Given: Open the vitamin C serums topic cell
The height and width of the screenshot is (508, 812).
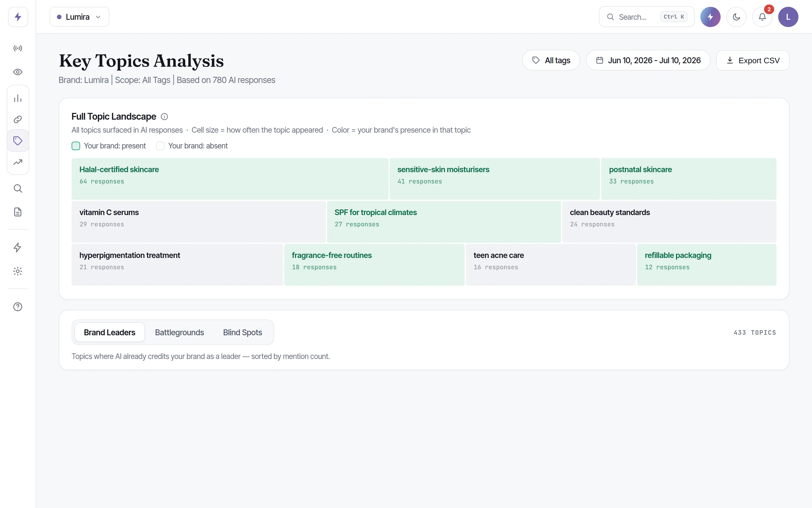Looking at the screenshot, I should (x=199, y=222).
